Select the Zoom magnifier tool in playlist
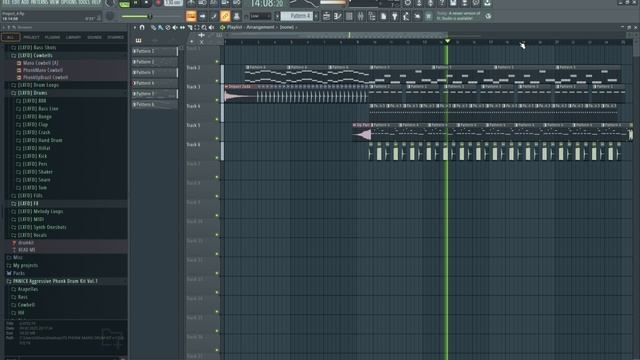Viewport: 640px width, 360px height. pyautogui.click(x=204, y=27)
